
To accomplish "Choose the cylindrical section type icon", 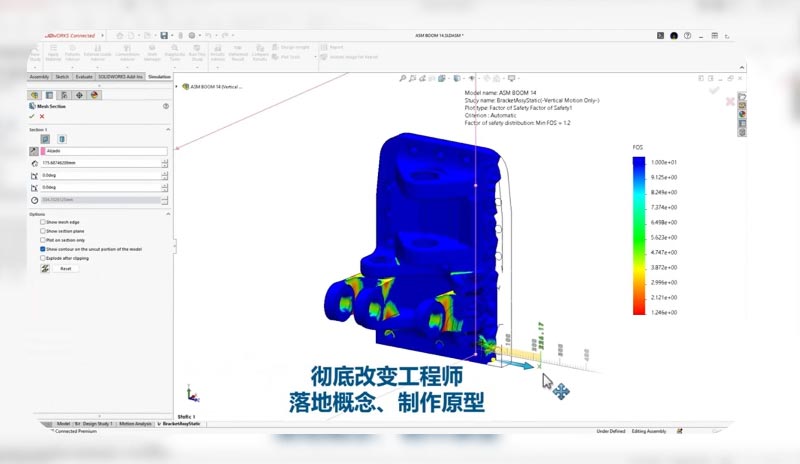I will click(x=62, y=139).
